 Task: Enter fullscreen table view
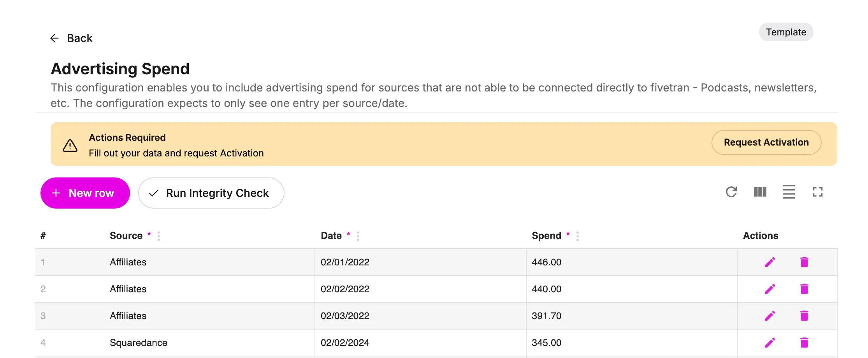[x=817, y=192]
